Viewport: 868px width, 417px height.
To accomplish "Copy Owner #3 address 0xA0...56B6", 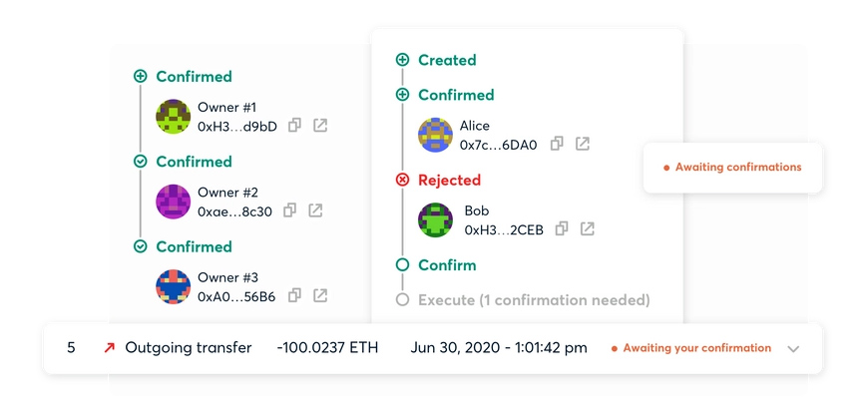I will (x=294, y=295).
